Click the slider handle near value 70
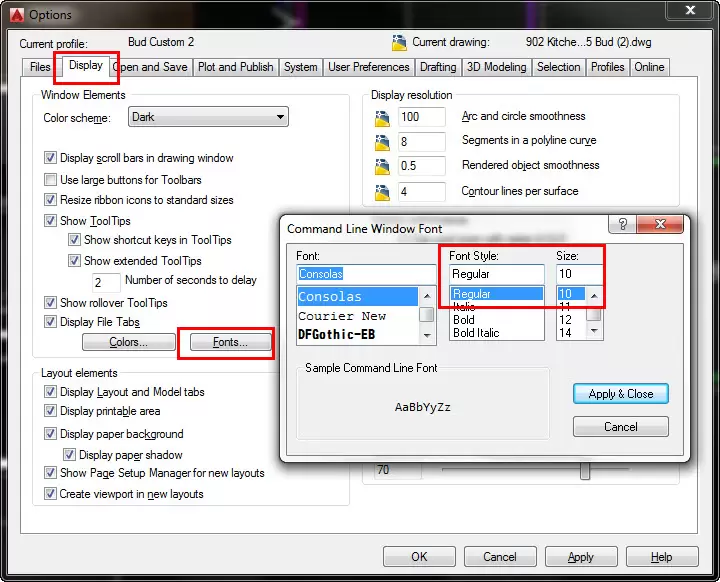This screenshot has height=582, width=720. (x=585, y=470)
